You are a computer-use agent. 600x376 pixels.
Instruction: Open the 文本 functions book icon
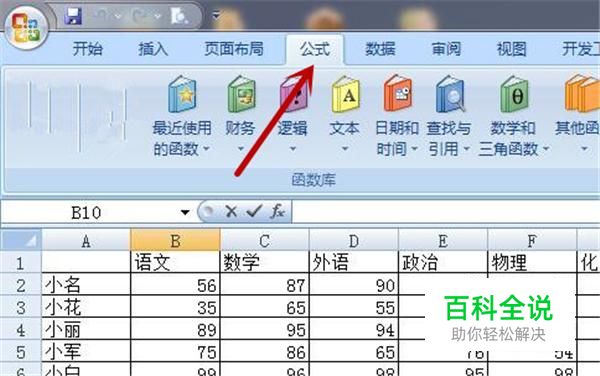click(x=346, y=94)
